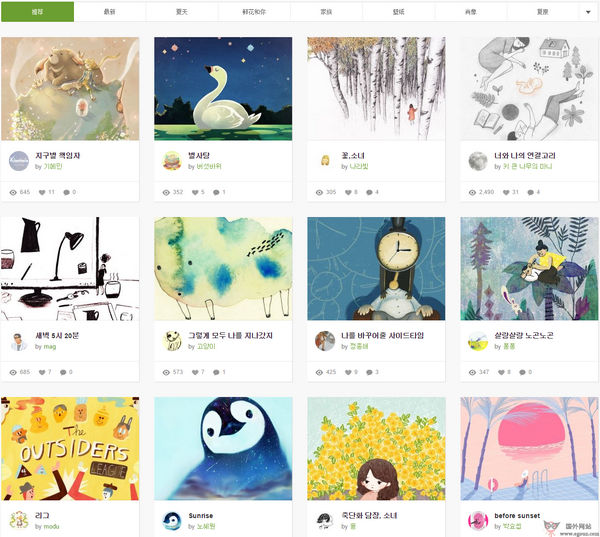
Task: Open the category tabs dropdown arrow
Action: 588,12
